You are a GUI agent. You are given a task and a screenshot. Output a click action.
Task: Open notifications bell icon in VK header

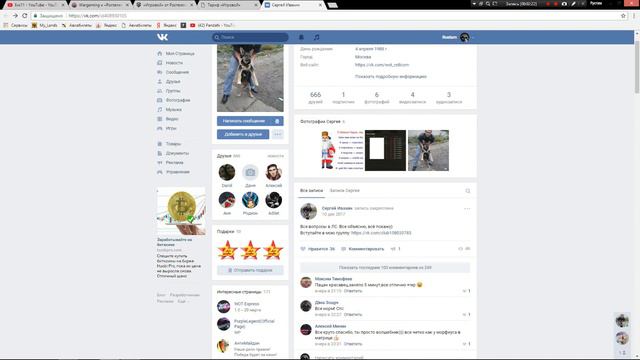(x=301, y=37)
